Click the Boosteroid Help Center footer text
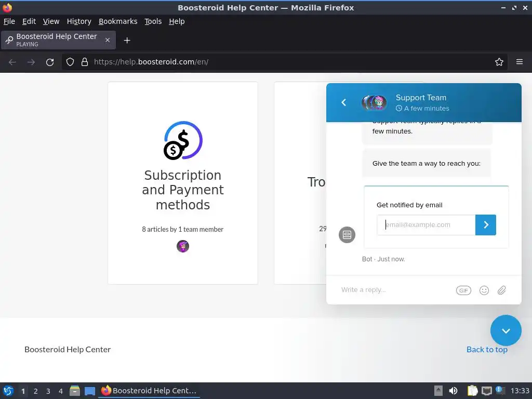Screen dimensions: 532x399 pyautogui.click(x=68, y=350)
